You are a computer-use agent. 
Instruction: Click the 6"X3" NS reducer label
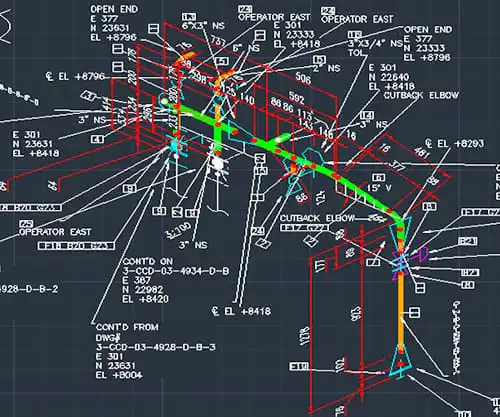coord(203,26)
